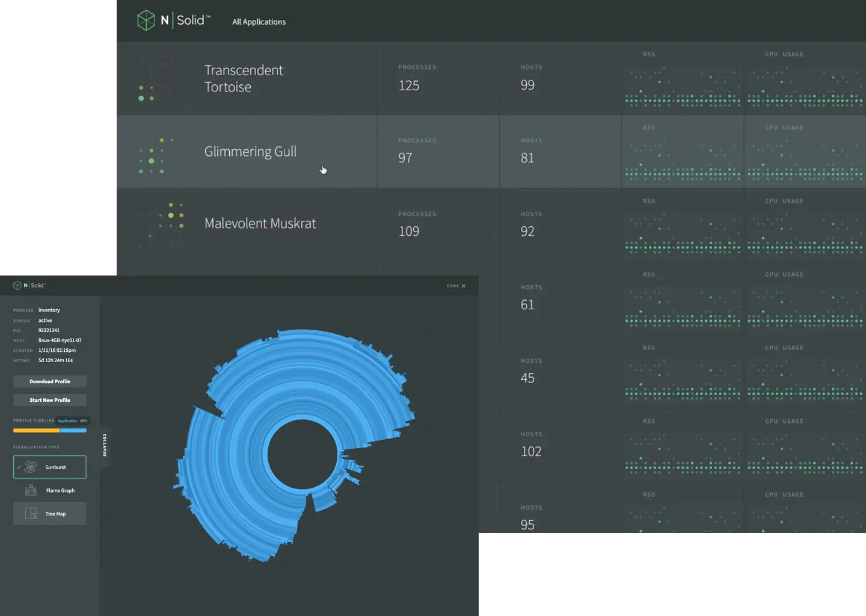This screenshot has height=616, width=866.
Task: Select the Tree Map visualization icon
Action: [29, 513]
